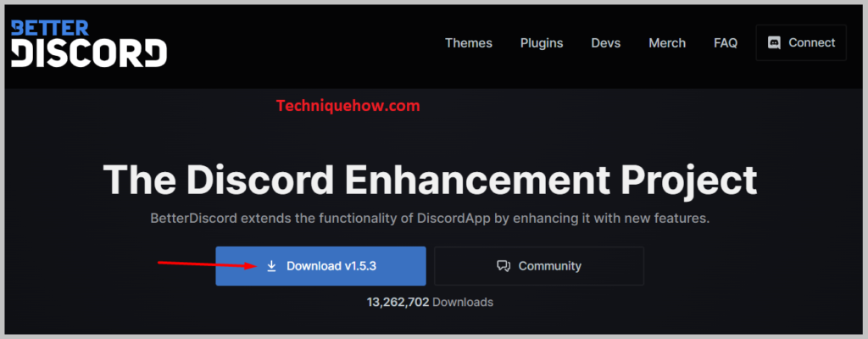
Task: Click the BetterDiscord logo
Action: [x=88, y=43]
